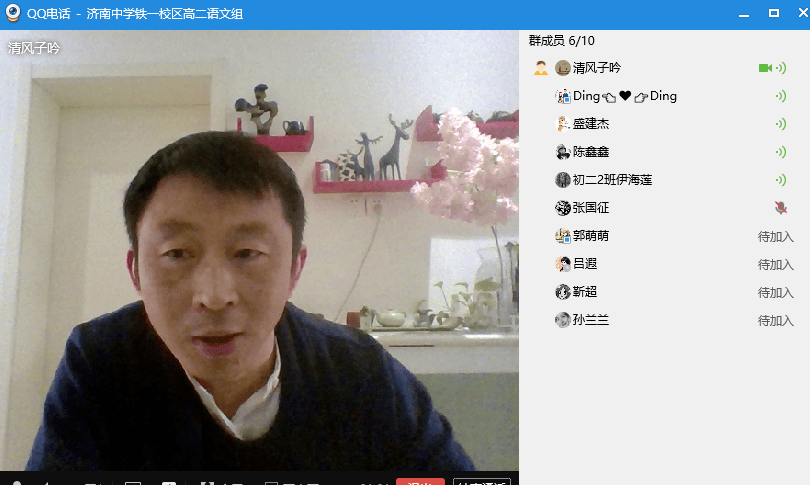Select the member named Ding ♥ Ding
The width and height of the screenshot is (810, 485).
(x=625, y=96)
